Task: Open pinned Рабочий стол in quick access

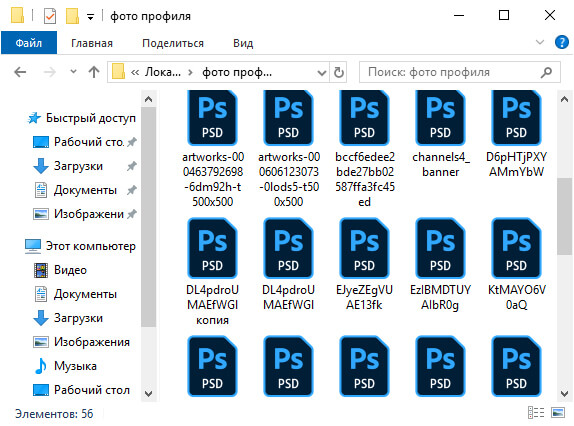Action: click(84, 142)
